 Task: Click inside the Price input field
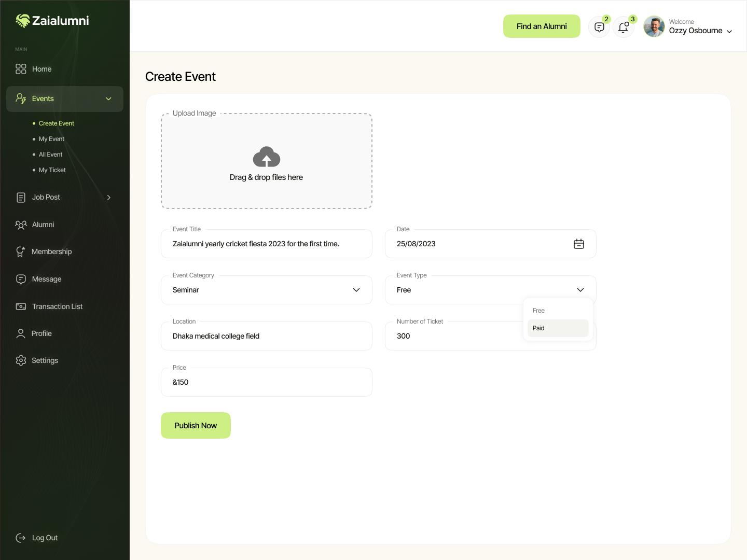pos(266,382)
